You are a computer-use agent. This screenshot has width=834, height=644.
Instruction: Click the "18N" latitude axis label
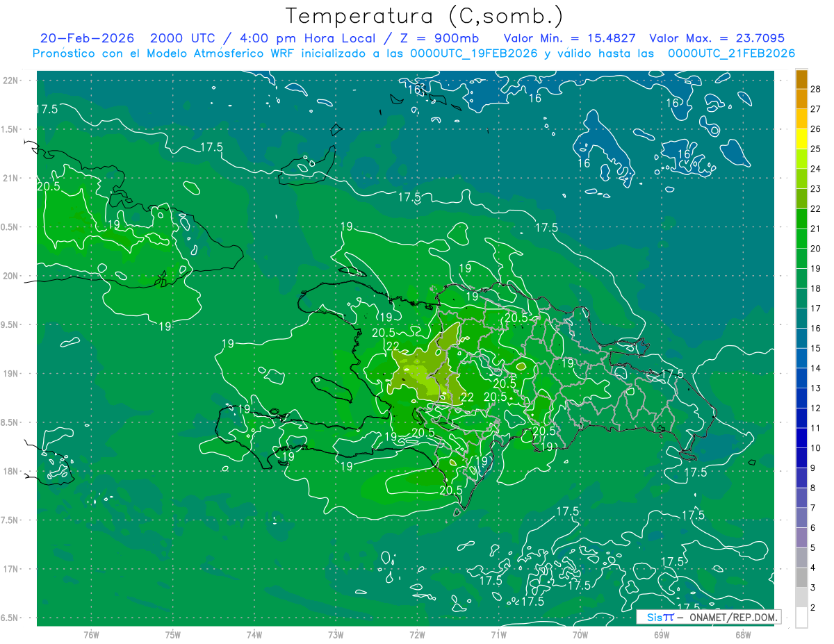(x=11, y=471)
